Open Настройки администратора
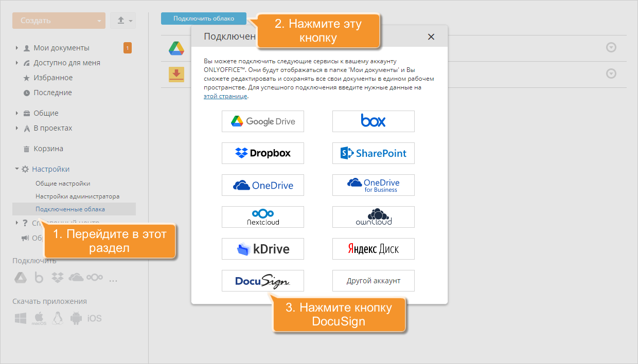 pyautogui.click(x=78, y=196)
